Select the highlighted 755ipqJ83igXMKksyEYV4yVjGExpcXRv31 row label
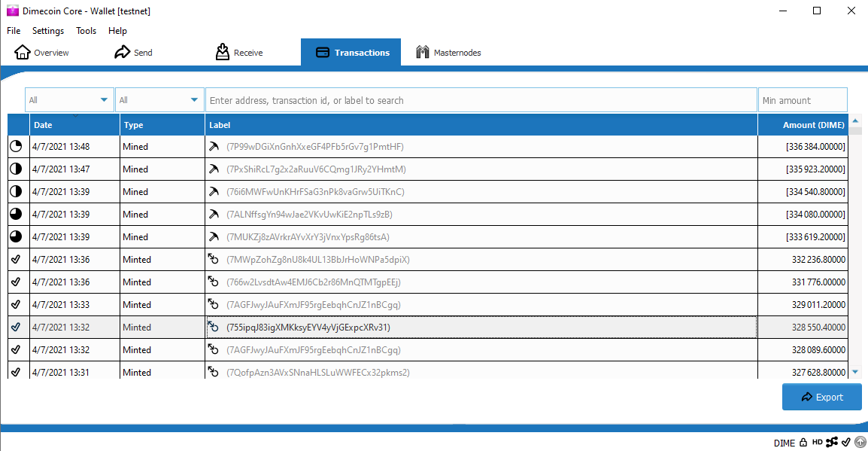This screenshot has height=451, width=868. (x=308, y=328)
